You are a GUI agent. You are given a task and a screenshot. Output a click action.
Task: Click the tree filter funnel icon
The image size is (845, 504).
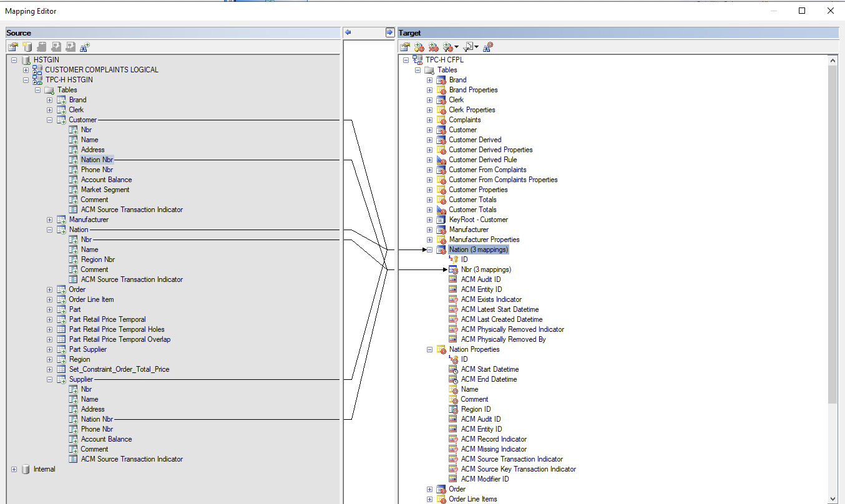pyautogui.click(x=467, y=46)
